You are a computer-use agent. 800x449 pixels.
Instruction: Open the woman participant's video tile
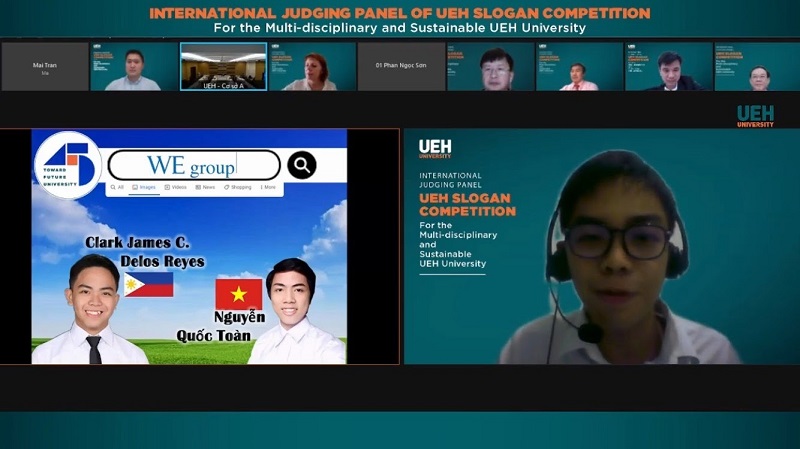pyautogui.click(x=312, y=66)
